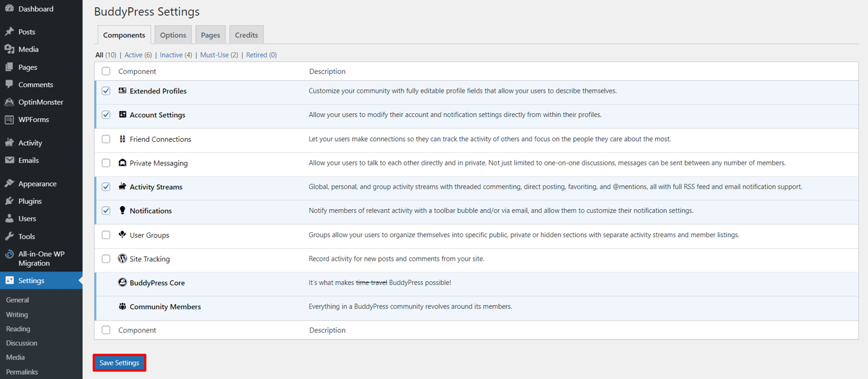Enable the Friend Connections component
Screen dimensions: 868x379
click(x=105, y=139)
